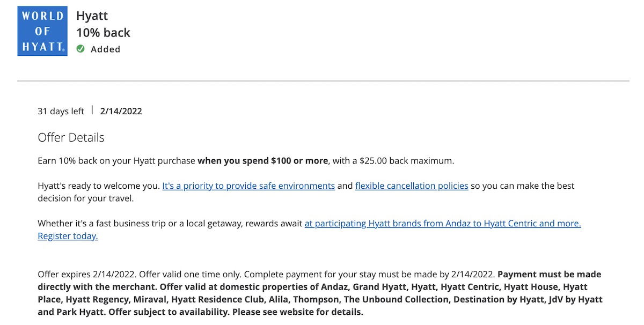Click the Added status label

[106, 49]
